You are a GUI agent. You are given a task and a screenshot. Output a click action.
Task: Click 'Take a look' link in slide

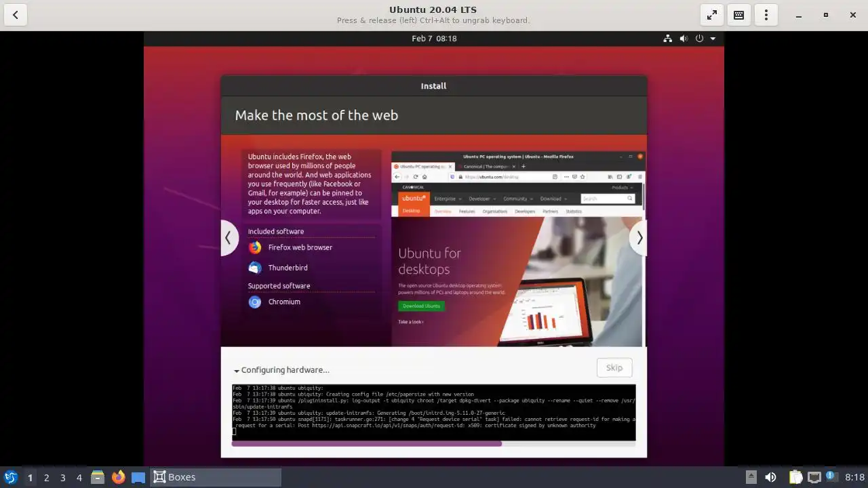pos(411,322)
